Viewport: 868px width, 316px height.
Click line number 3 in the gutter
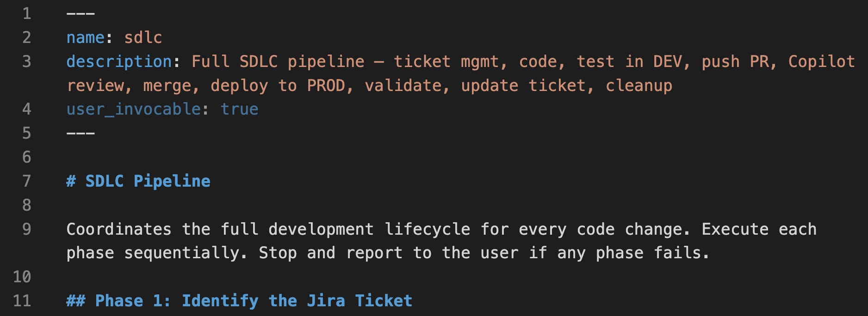(27, 61)
